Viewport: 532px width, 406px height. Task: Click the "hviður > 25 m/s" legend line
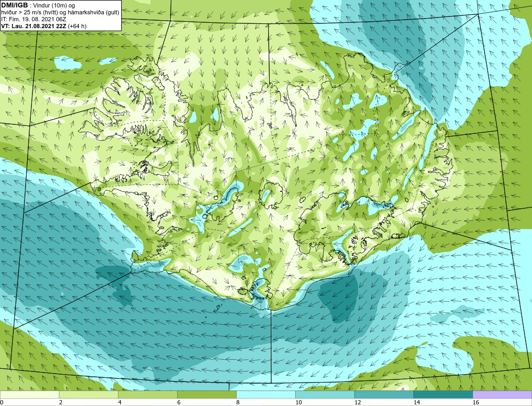coord(60,13)
